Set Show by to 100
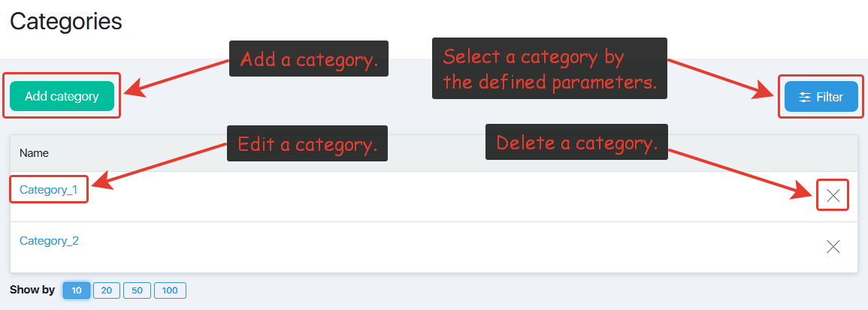The image size is (868, 310). coord(170,290)
